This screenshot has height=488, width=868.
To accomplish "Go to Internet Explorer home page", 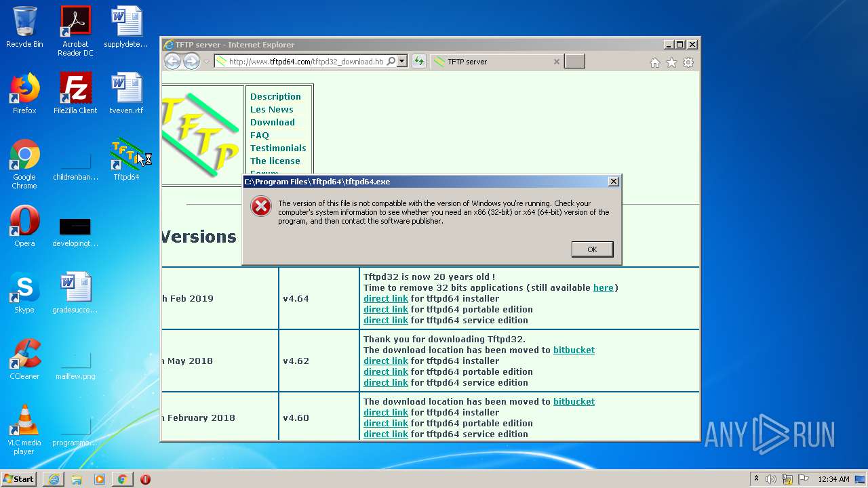I will [x=655, y=62].
